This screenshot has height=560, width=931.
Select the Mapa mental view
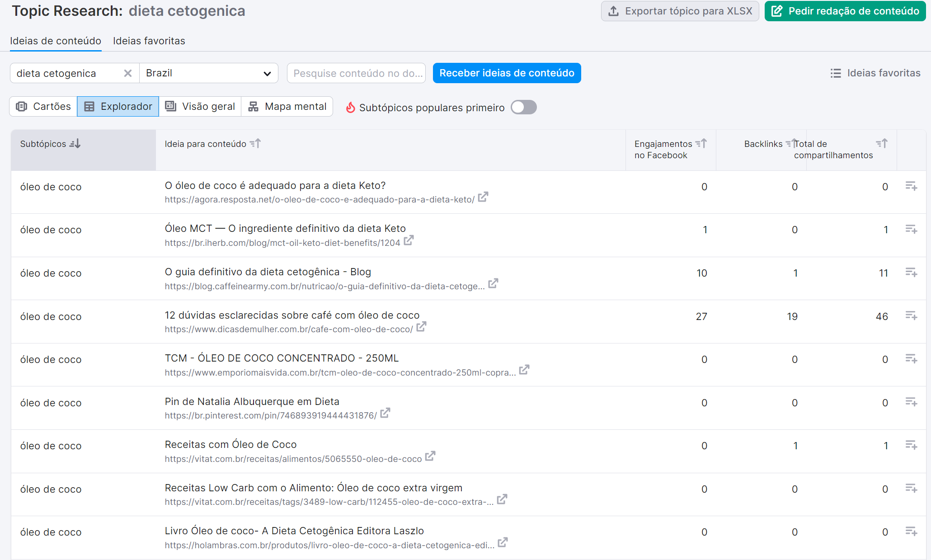coord(287,107)
